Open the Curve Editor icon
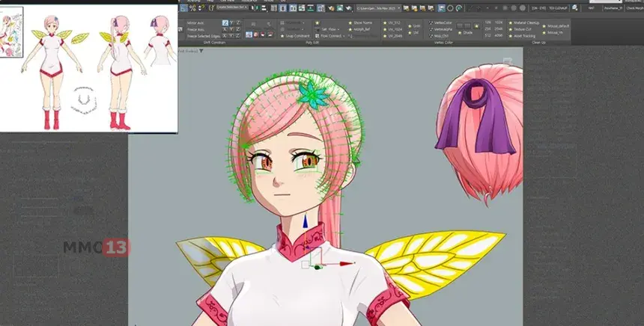Viewport: 644px width, 326px height. click(x=302, y=7)
